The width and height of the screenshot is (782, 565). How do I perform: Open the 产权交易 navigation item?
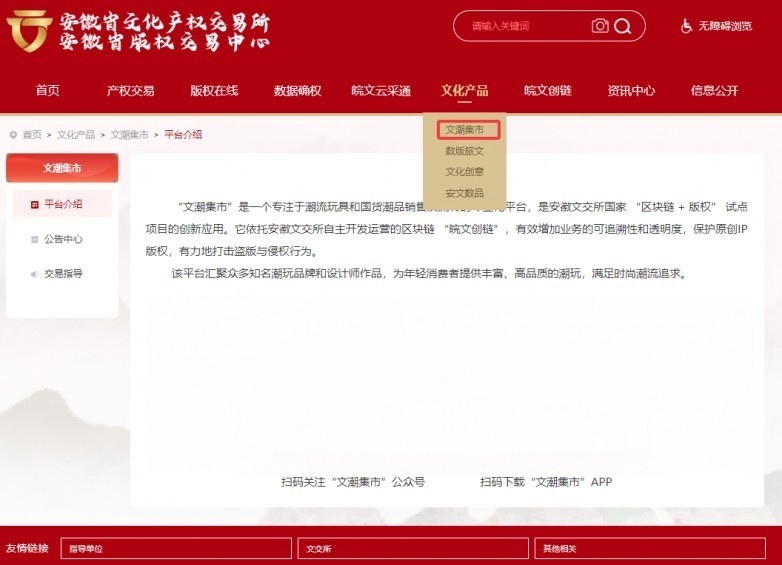click(x=131, y=90)
